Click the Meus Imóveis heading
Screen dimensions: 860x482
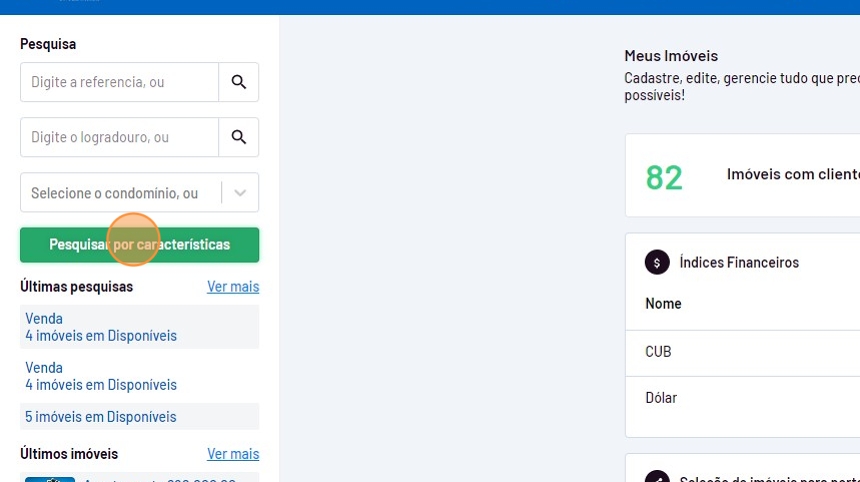pyautogui.click(x=671, y=56)
